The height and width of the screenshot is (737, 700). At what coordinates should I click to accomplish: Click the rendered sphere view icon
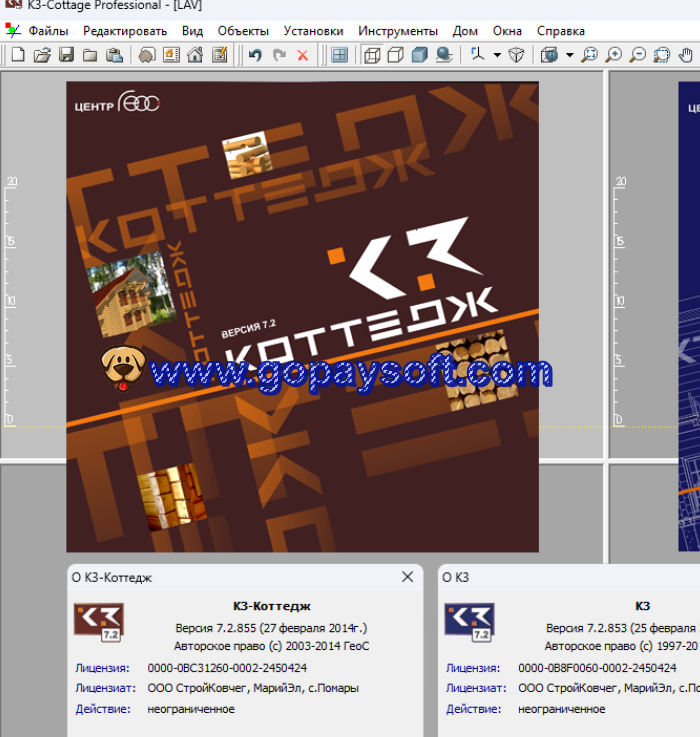pos(443,55)
